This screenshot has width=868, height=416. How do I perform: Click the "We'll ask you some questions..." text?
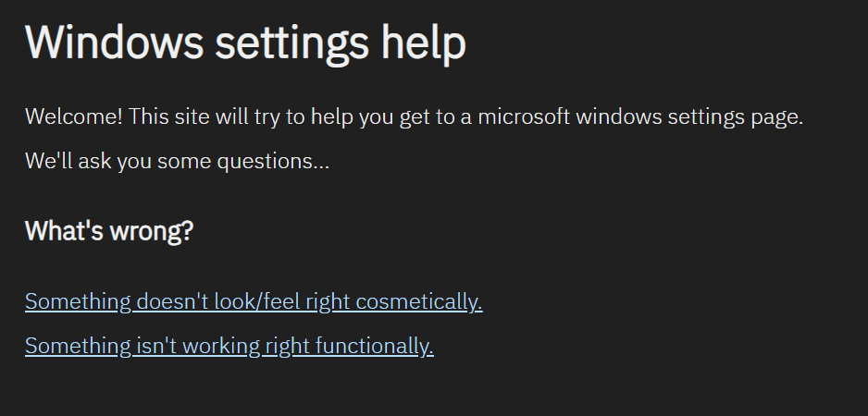coord(177,161)
